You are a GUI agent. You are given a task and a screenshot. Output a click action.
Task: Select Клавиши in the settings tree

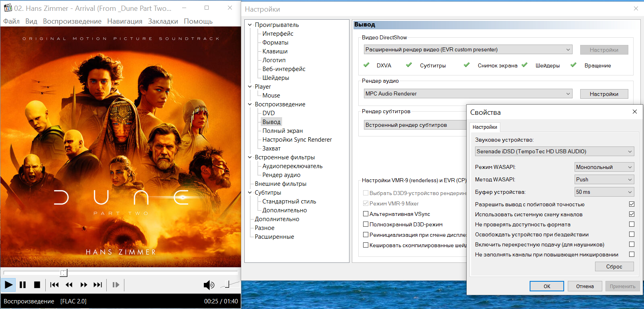pyautogui.click(x=275, y=51)
